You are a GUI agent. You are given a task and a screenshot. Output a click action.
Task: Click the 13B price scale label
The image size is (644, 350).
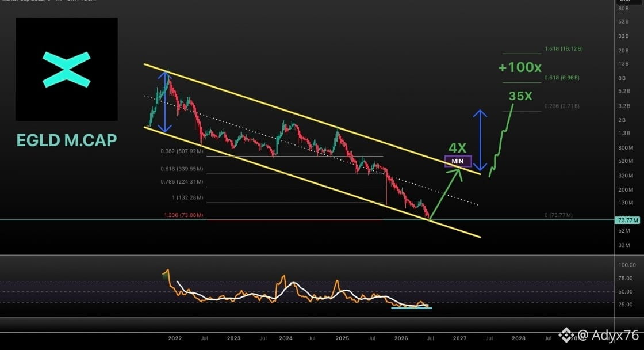pyautogui.click(x=623, y=64)
